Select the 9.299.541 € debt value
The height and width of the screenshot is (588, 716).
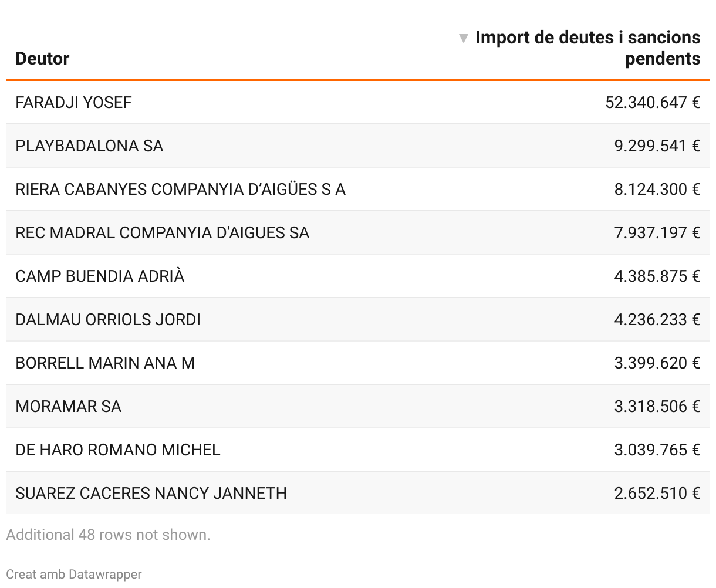657,146
